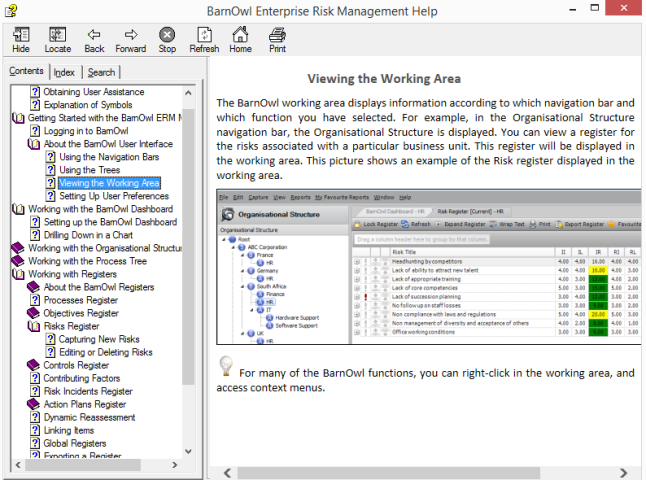Click the Locate toolbar icon
The width and height of the screenshot is (646, 480).
coord(57,35)
